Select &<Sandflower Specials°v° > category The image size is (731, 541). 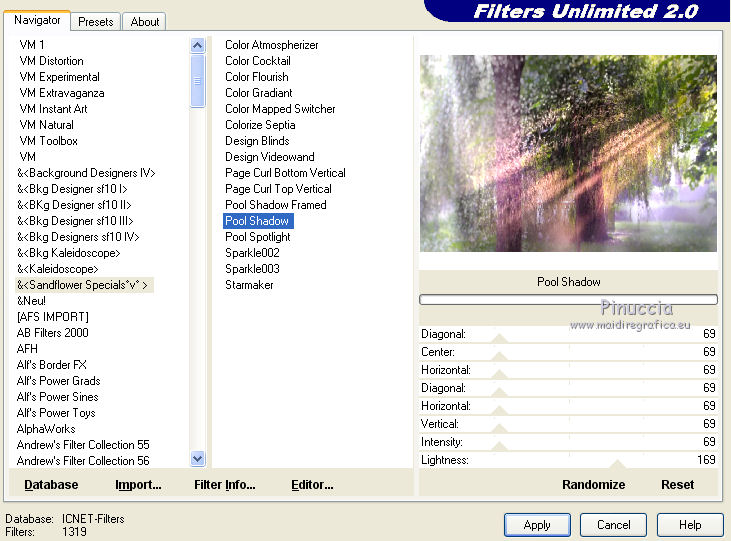[84, 285]
